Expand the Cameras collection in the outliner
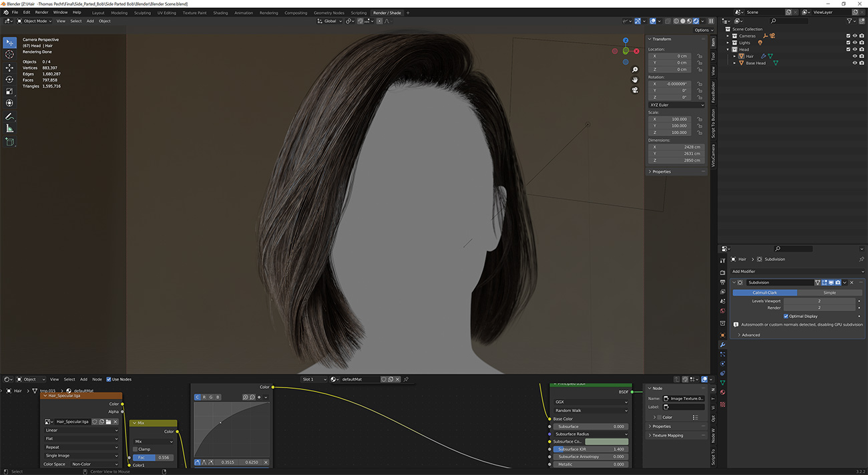The width and height of the screenshot is (868, 475). tap(728, 35)
